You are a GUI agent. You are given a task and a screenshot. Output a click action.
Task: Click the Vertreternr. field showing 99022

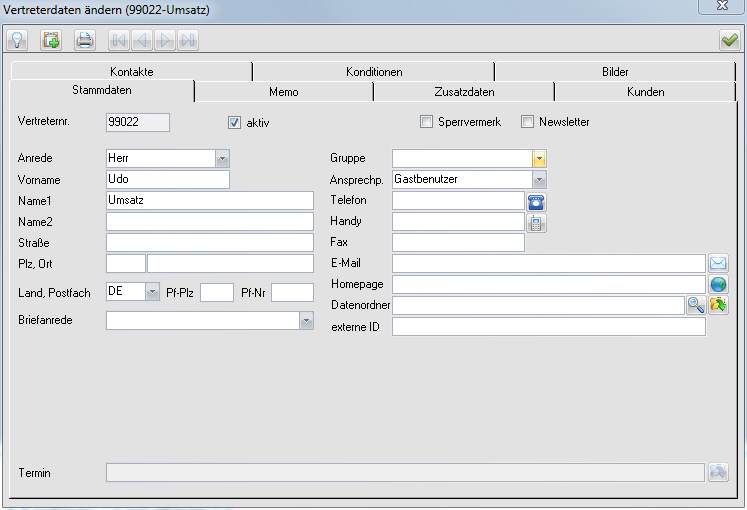coord(138,122)
